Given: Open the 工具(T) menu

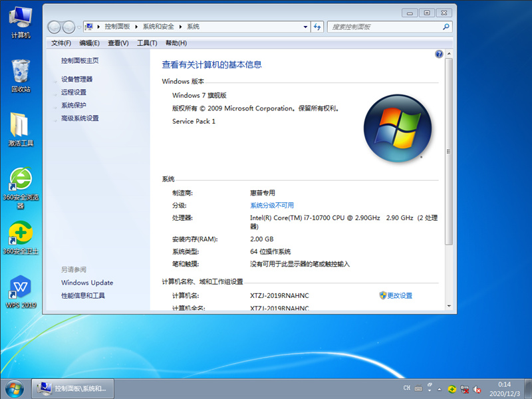Looking at the screenshot, I should [x=147, y=43].
